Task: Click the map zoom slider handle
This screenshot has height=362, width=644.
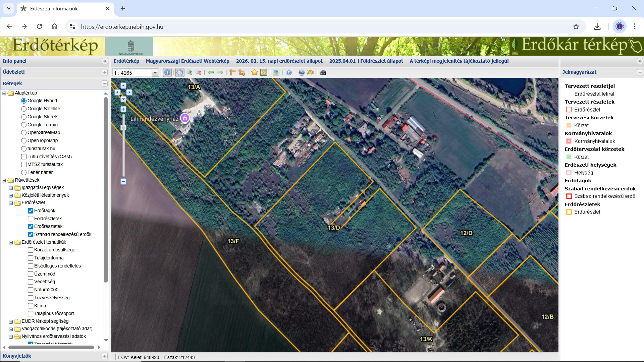Action: [x=123, y=128]
